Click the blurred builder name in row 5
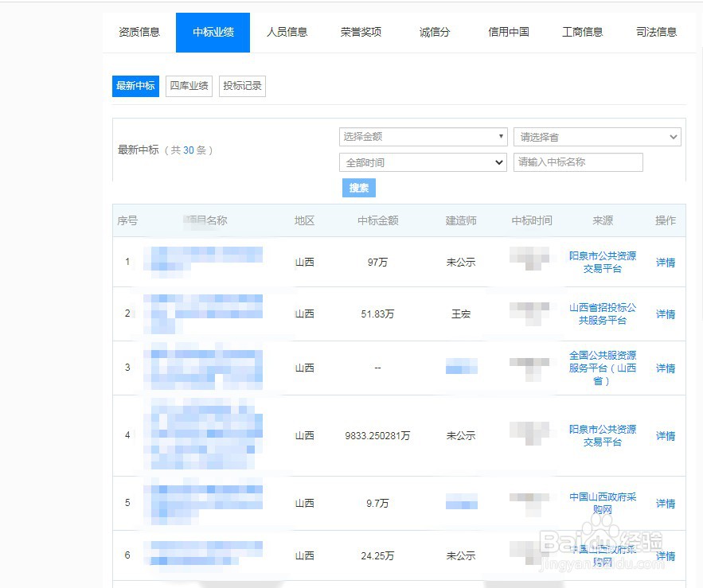The image size is (703, 588). [461, 501]
